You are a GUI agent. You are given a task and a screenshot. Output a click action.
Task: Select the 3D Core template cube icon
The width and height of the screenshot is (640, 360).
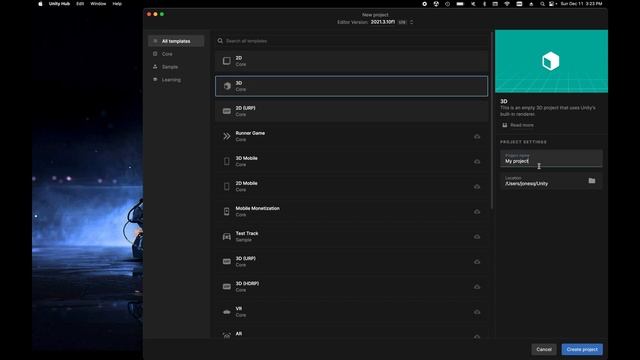pos(227,86)
